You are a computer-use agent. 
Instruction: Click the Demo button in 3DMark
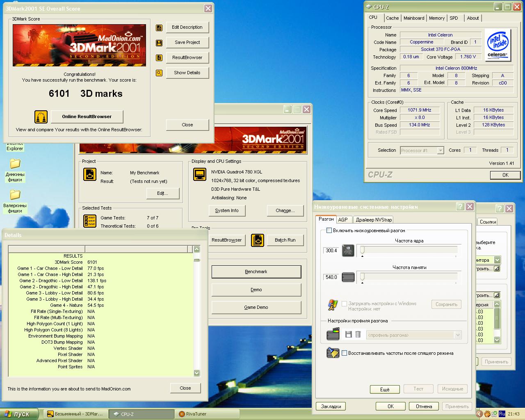pos(256,290)
